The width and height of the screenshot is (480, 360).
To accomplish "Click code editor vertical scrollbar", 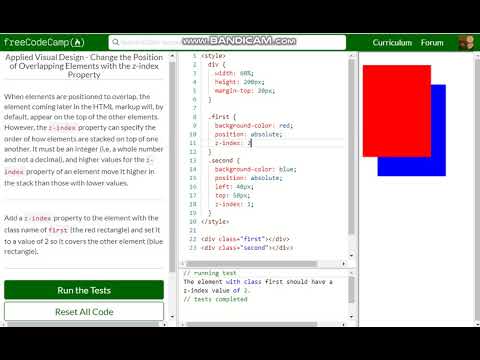I will pyautogui.click(x=351, y=147).
